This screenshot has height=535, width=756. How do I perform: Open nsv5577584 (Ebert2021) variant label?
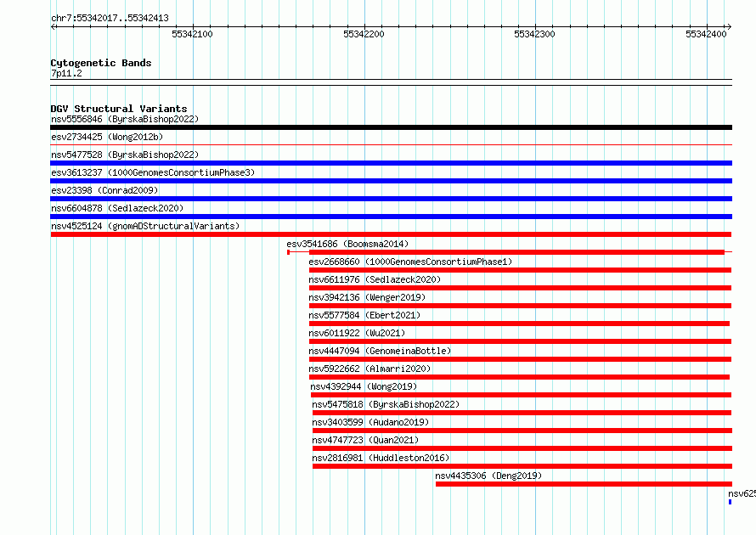(x=364, y=315)
